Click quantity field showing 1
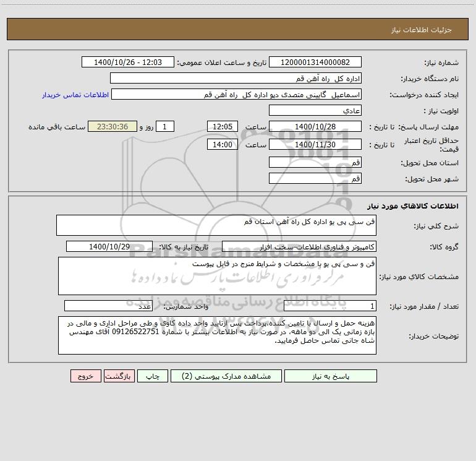Viewport: 476px width, 461px height. [330, 306]
